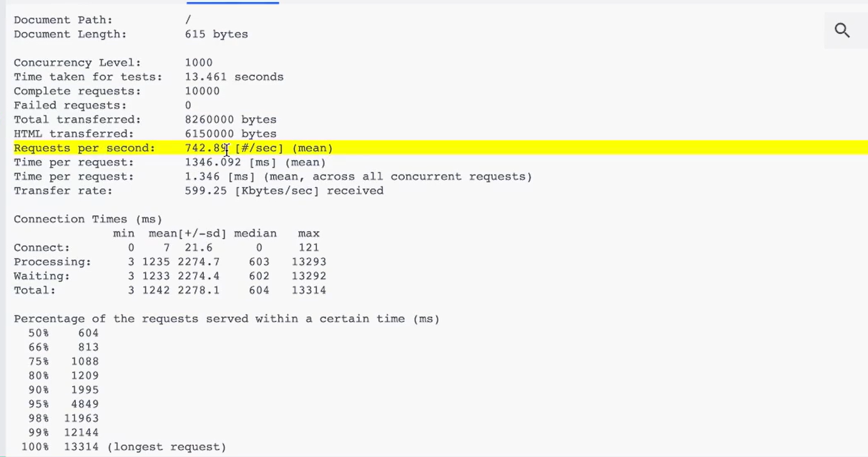Click the 615 bytes value
Screen dimensions: 868x457
pos(216,35)
